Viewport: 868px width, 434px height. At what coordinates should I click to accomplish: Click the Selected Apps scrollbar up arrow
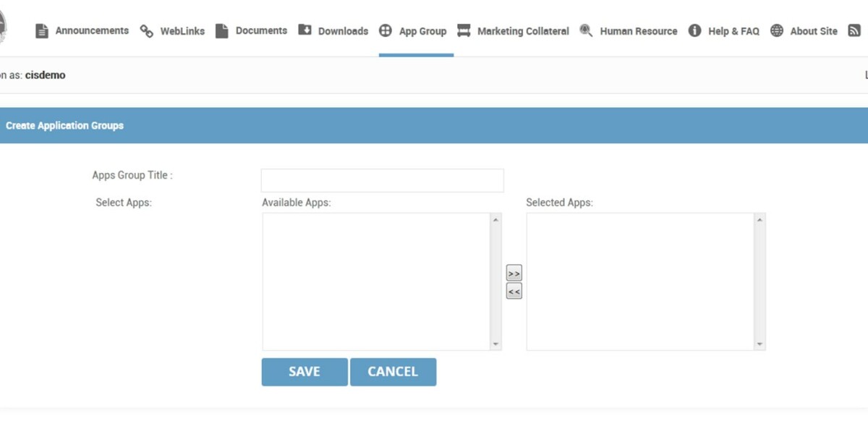(760, 219)
